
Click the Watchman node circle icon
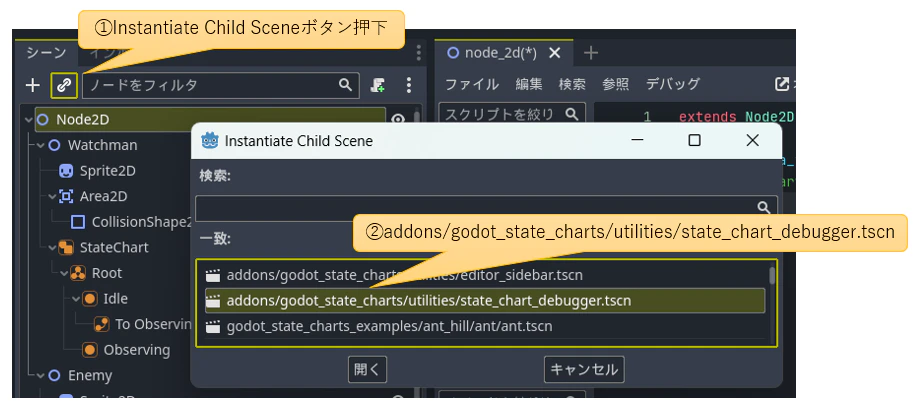[54, 145]
